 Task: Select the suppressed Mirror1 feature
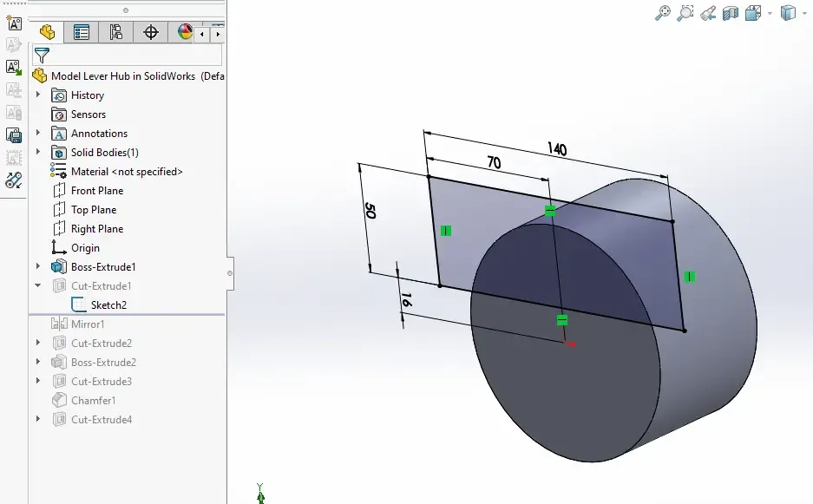click(78, 324)
